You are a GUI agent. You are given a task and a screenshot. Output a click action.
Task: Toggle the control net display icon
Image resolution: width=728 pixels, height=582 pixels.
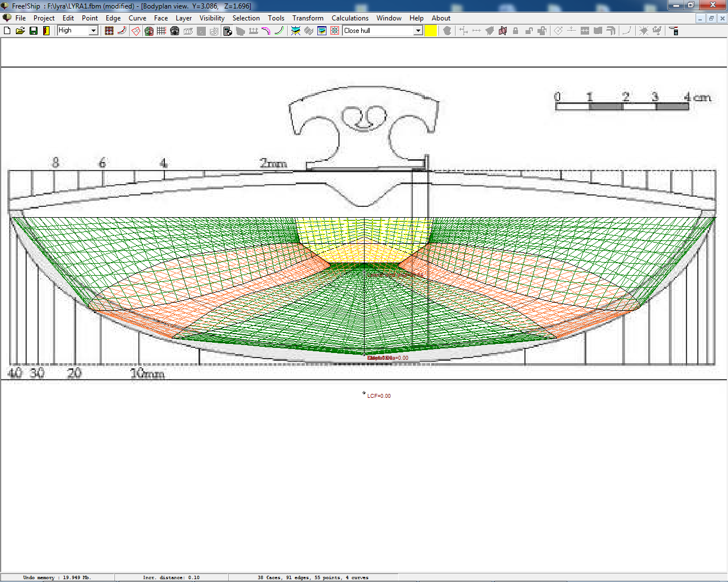click(x=109, y=31)
